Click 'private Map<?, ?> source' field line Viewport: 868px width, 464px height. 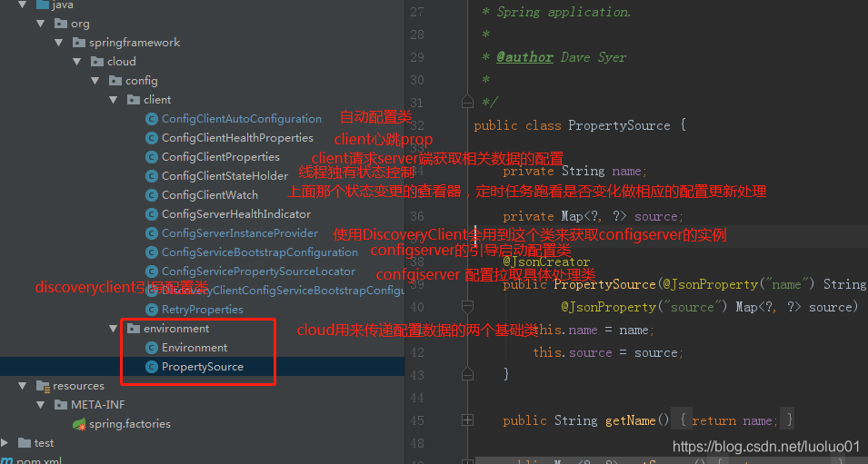click(x=593, y=216)
